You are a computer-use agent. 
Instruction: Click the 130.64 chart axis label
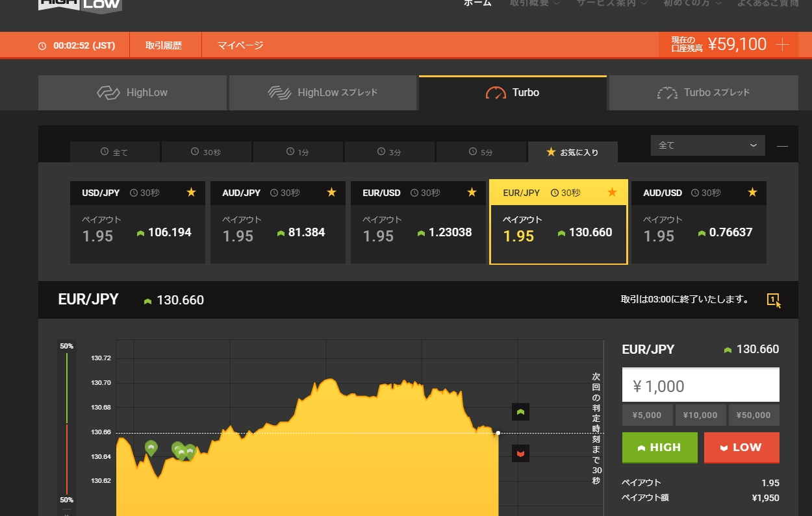pos(101,457)
